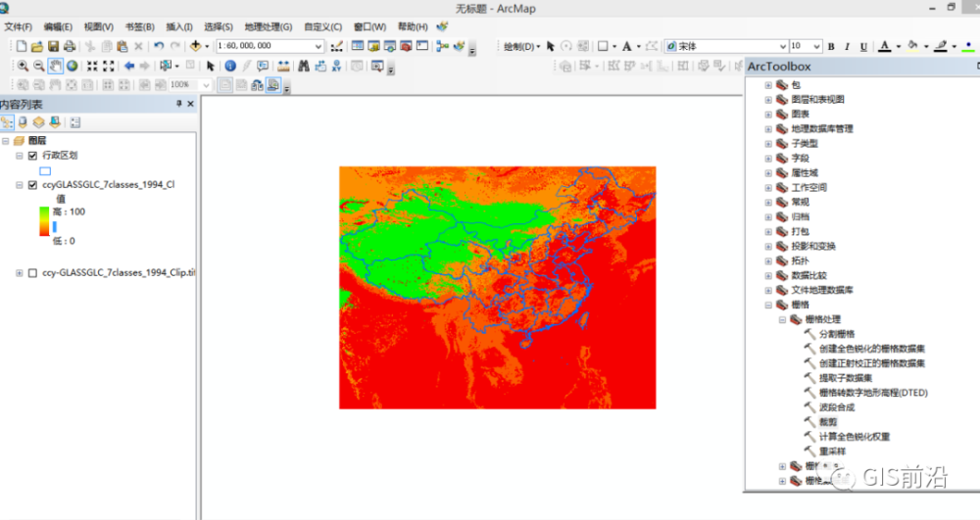Image resolution: width=980 pixels, height=520 pixels.
Task: Click fixed zoom out arrows
Action: (x=109, y=67)
